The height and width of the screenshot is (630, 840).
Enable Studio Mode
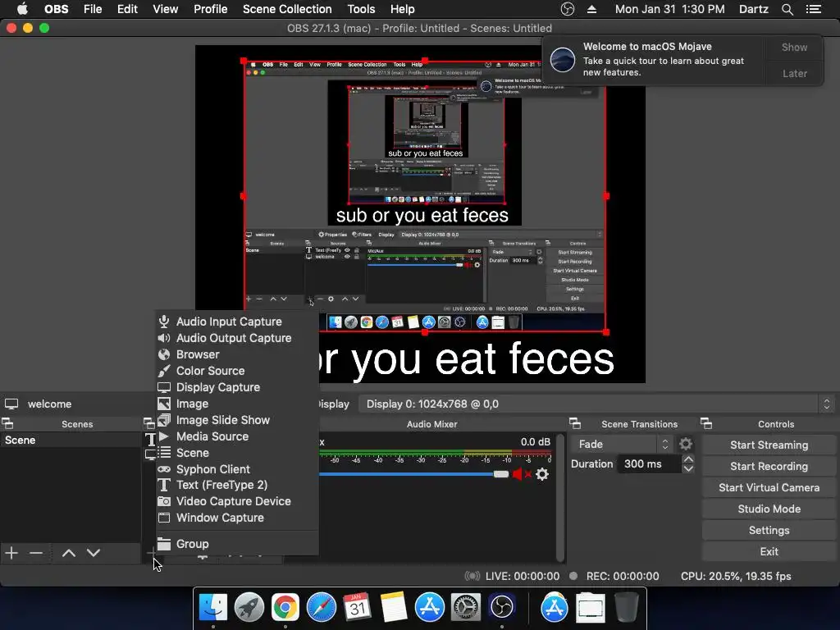769,509
